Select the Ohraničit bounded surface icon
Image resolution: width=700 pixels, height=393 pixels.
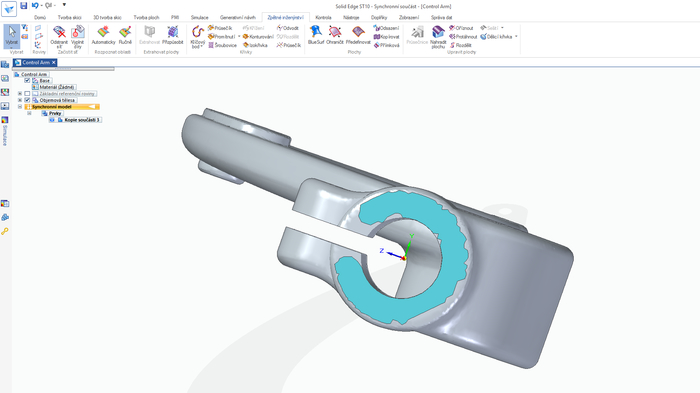pyautogui.click(x=335, y=35)
